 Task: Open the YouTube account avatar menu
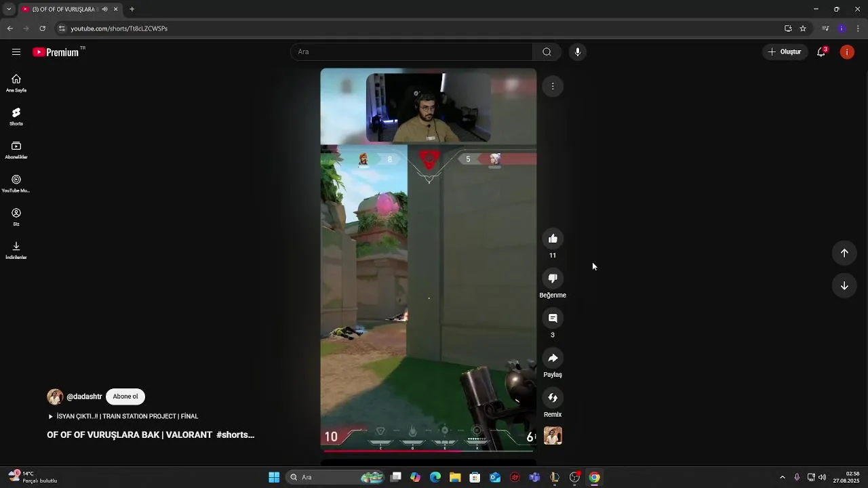pyautogui.click(x=847, y=52)
